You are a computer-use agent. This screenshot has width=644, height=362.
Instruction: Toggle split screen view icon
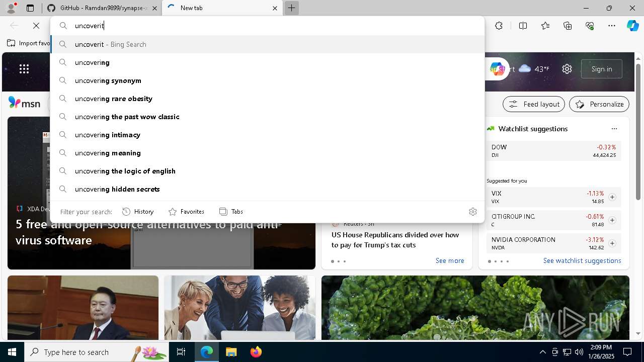point(523,26)
